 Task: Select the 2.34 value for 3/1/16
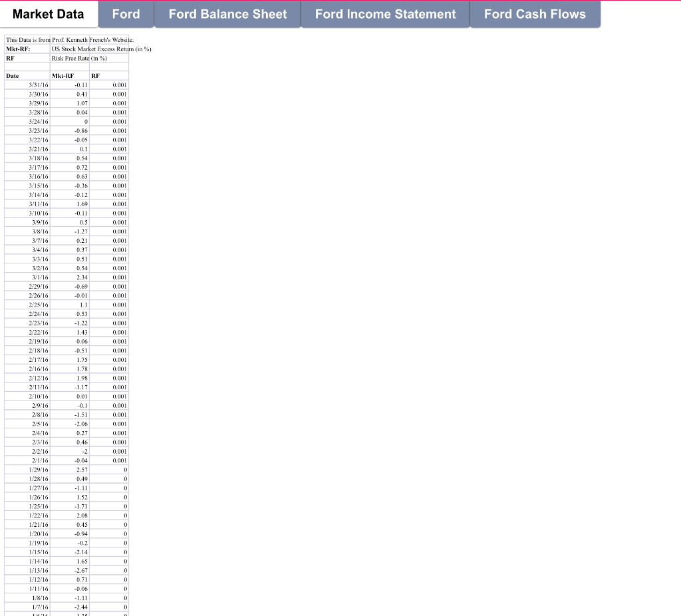click(73, 277)
